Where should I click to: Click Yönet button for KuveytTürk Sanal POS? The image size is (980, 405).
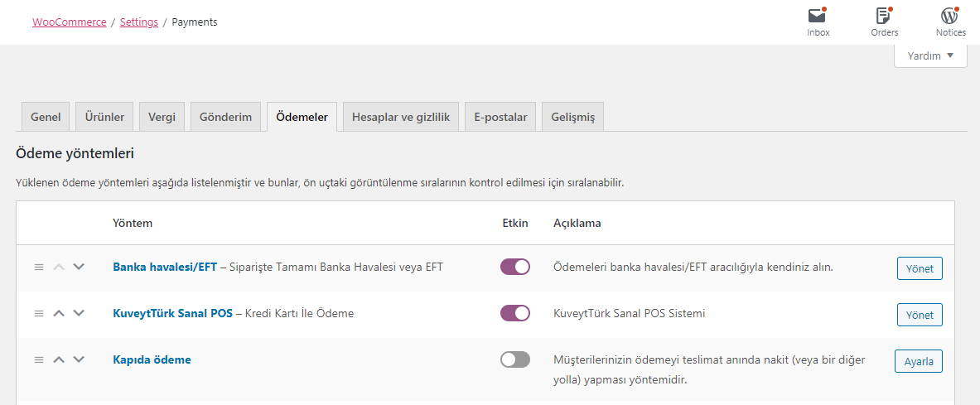pyautogui.click(x=920, y=315)
